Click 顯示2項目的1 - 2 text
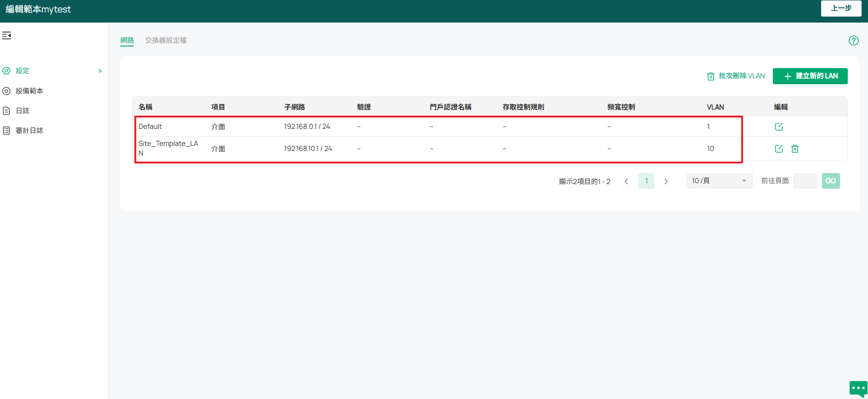The width and height of the screenshot is (868, 399). (x=584, y=181)
